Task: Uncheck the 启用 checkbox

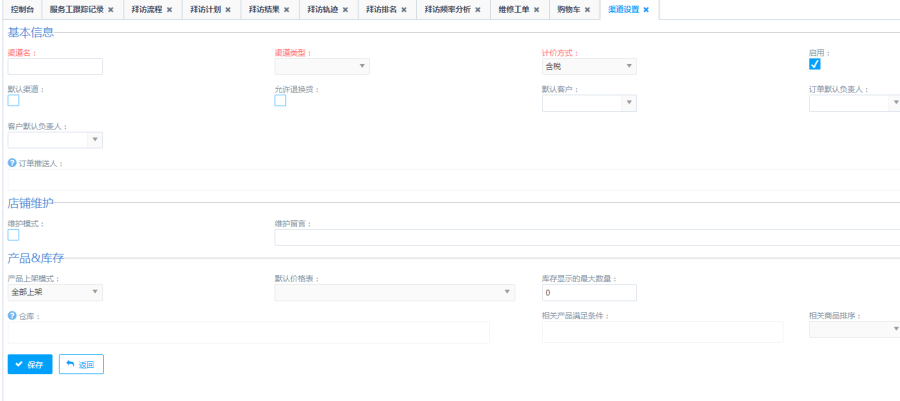Action: [815, 65]
